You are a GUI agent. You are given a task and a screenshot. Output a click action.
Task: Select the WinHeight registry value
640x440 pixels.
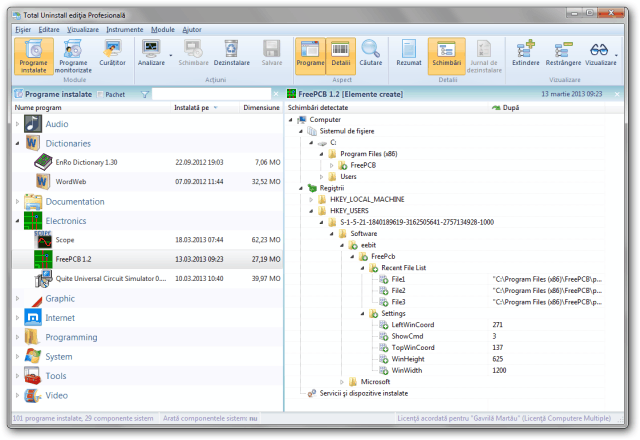[x=408, y=359]
